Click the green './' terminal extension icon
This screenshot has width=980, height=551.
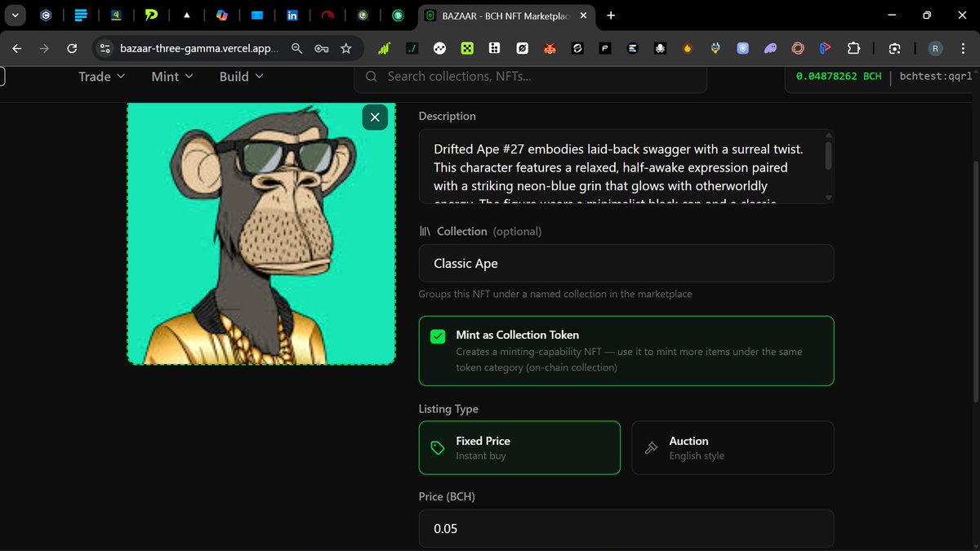point(412,48)
